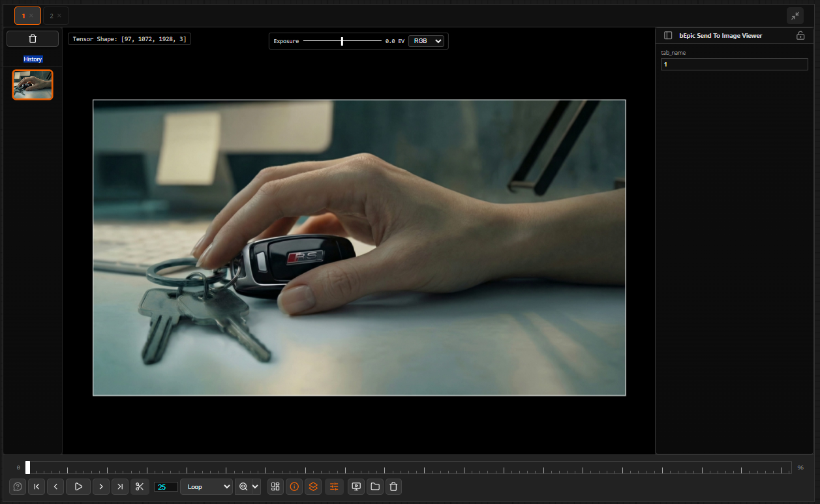Click the trash icon in the bottom toolbar

pos(393,486)
